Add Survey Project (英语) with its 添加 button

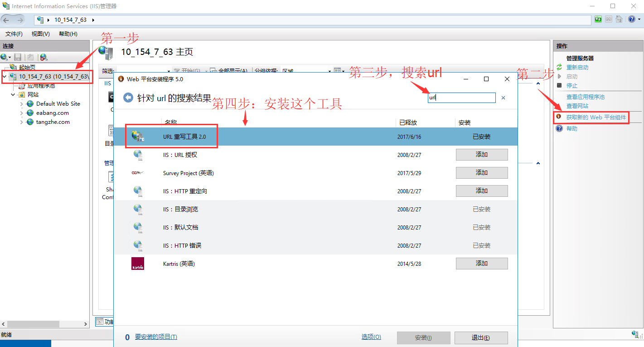tap(482, 173)
